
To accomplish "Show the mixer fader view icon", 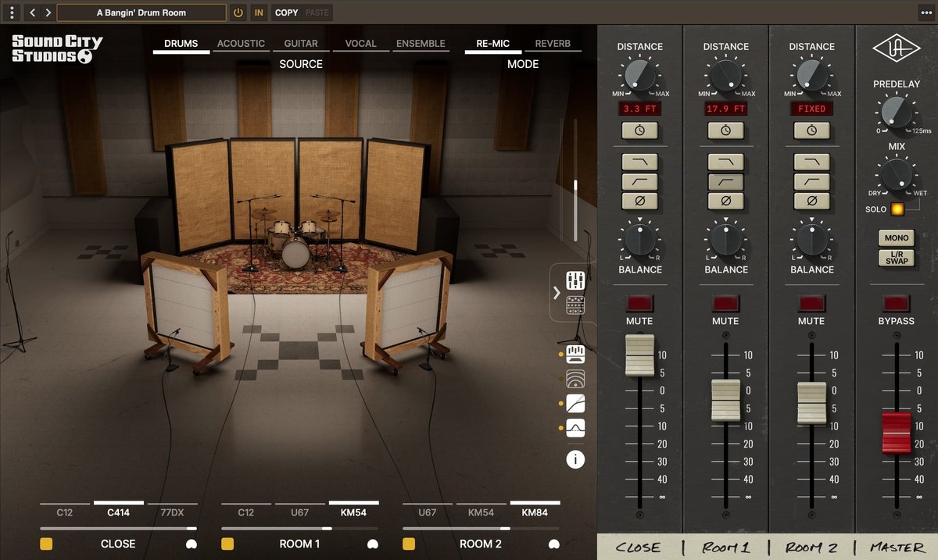I will 576,280.
